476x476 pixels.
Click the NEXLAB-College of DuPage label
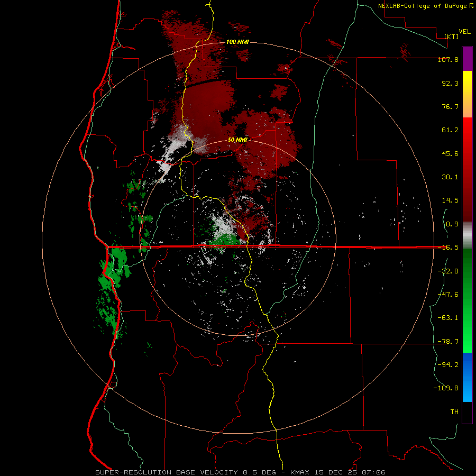(x=425, y=6)
